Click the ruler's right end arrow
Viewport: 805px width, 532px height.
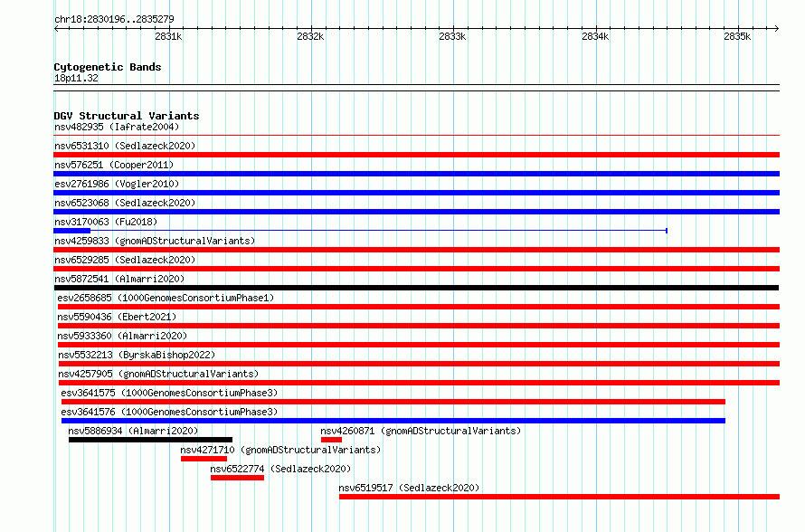point(777,28)
